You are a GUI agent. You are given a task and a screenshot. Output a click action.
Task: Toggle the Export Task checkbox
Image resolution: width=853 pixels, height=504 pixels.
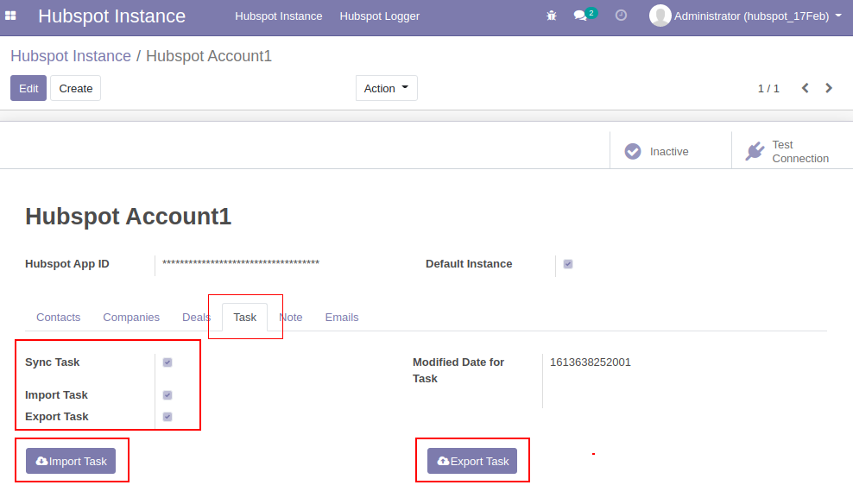tap(167, 417)
